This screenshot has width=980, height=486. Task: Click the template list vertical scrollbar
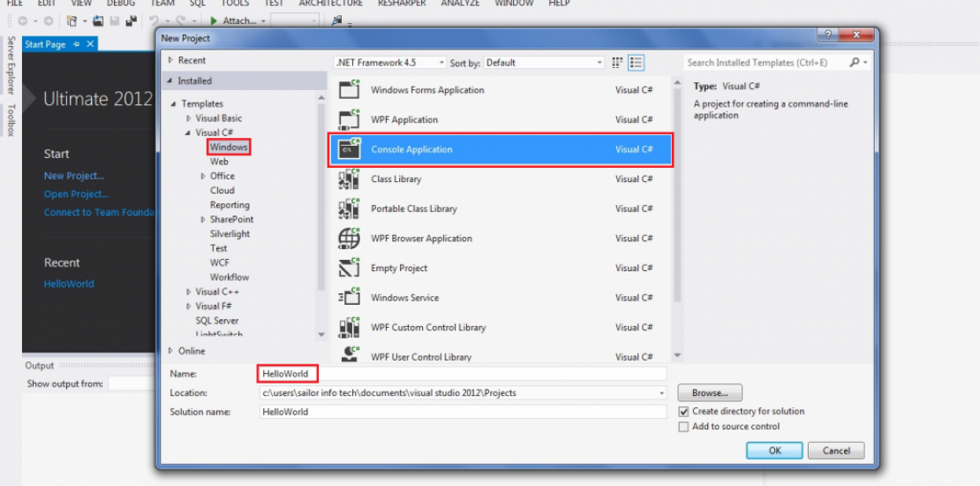point(677,221)
